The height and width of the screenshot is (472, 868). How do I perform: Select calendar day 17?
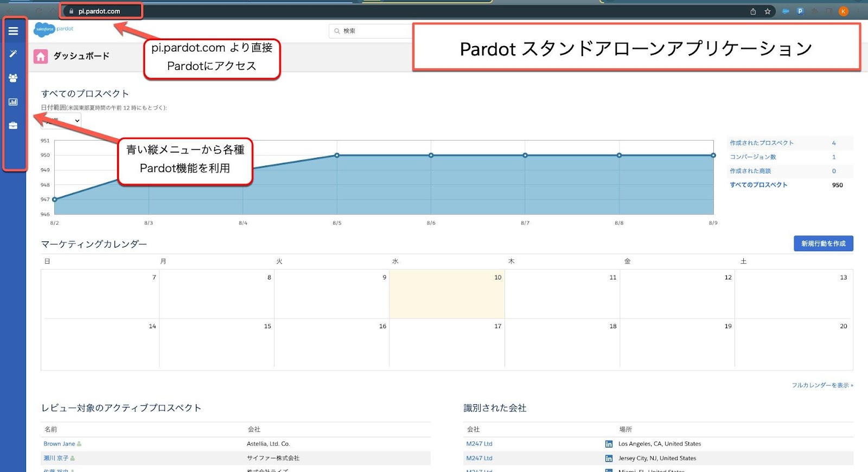[447, 343]
